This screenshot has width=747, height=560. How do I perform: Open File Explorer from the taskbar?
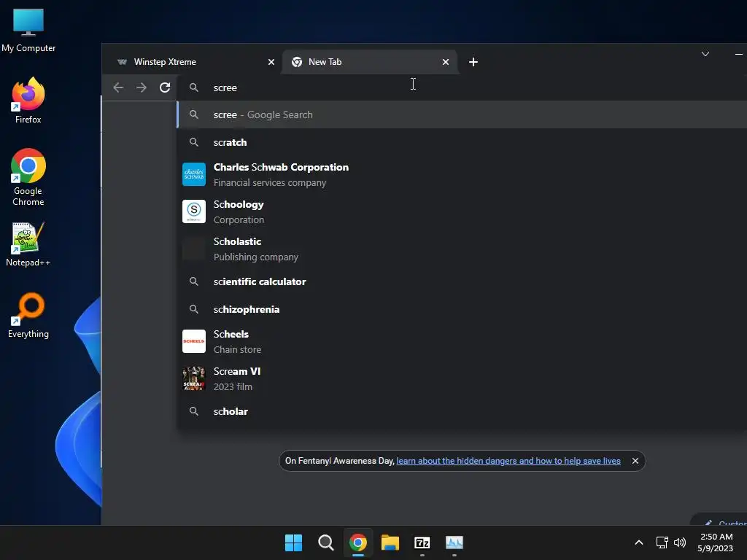[x=390, y=542]
